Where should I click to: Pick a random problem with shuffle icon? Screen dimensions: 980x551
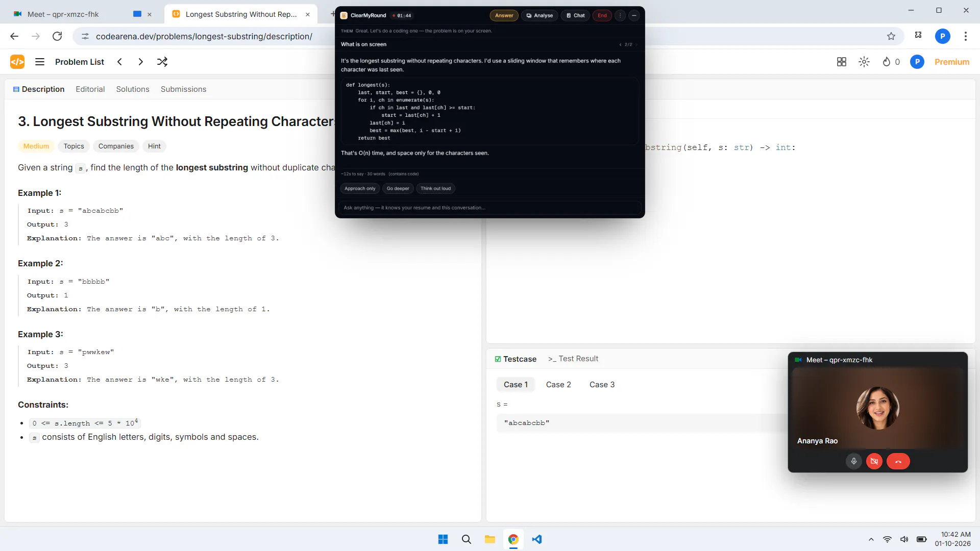click(x=162, y=62)
